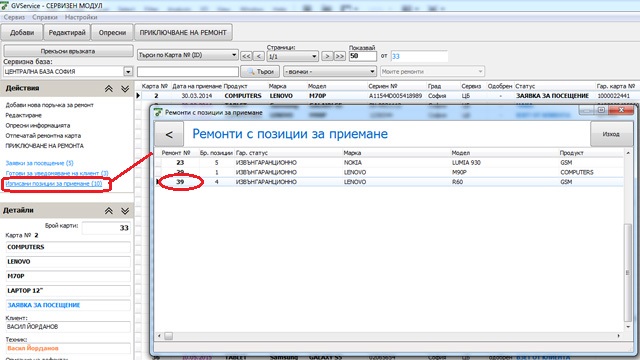Click the dialog vertical scrollbar thumb
The height and width of the screenshot is (360, 640).
628,272
